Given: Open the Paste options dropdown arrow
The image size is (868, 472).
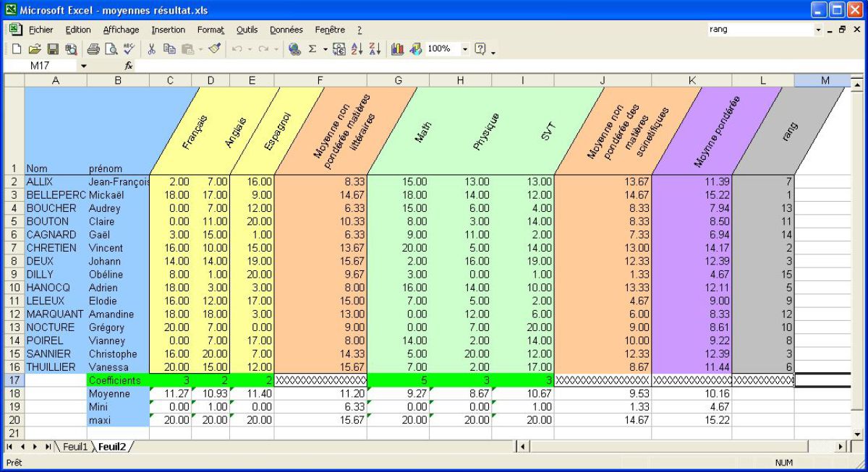Looking at the screenshot, I should coord(200,49).
